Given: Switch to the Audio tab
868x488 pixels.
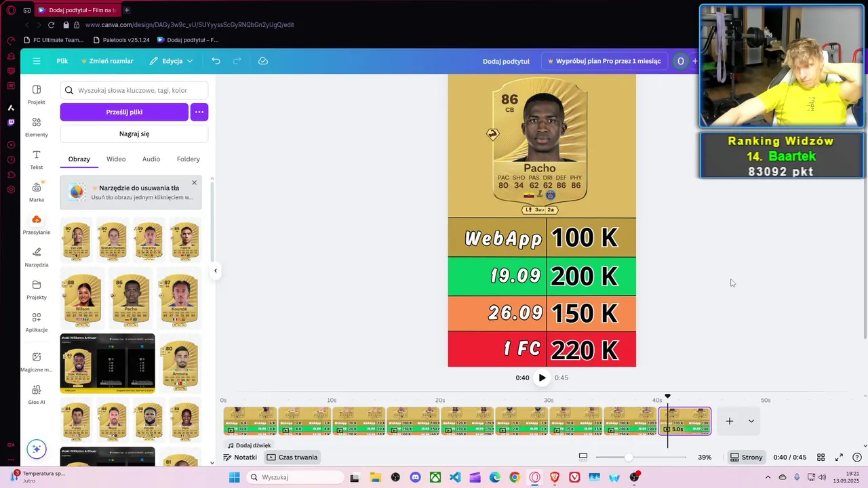Looking at the screenshot, I should coord(151,159).
